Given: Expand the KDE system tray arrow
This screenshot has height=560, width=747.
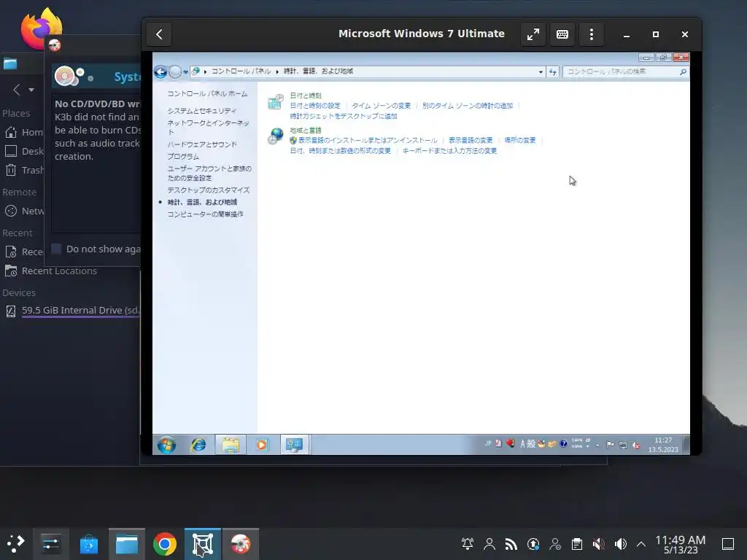Looking at the screenshot, I should tap(641, 544).
